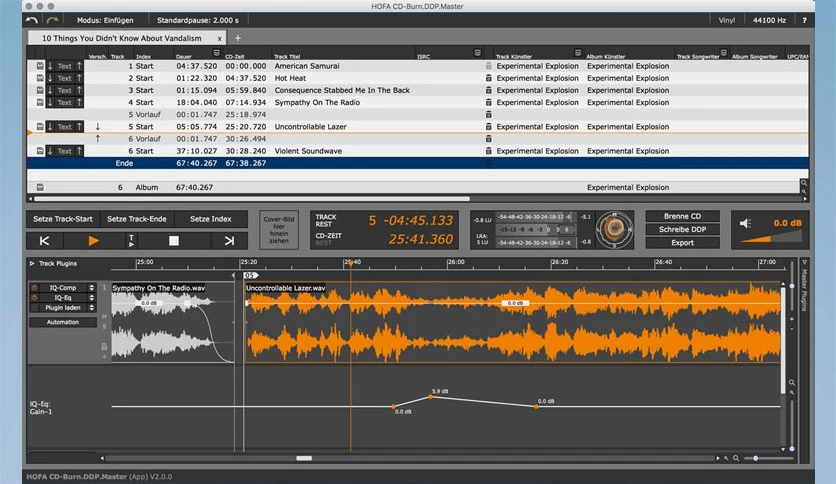Open Text editor for Consequence Stabbed row
Viewport: 836px width, 484px height.
point(65,91)
